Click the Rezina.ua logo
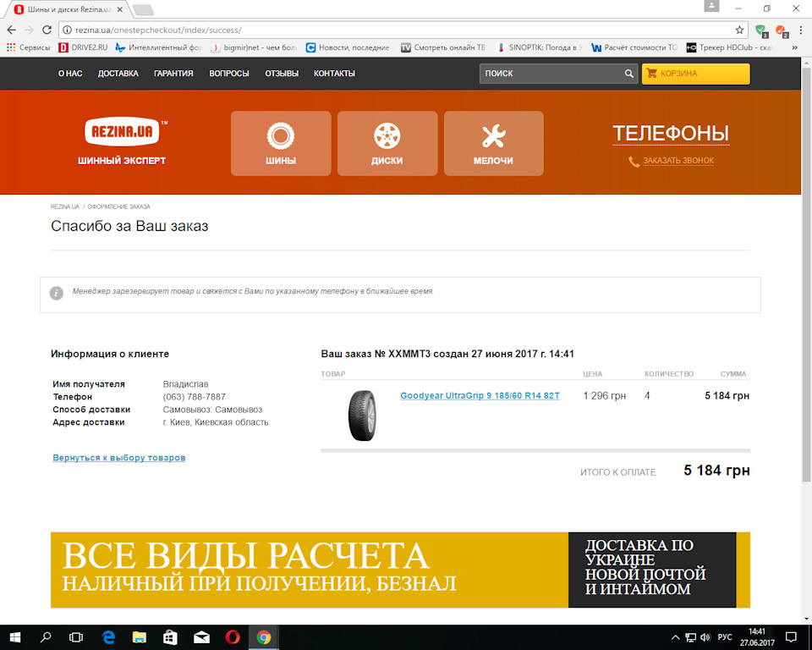The width and height of the screenshot is (812, 650). click(122, 132)
